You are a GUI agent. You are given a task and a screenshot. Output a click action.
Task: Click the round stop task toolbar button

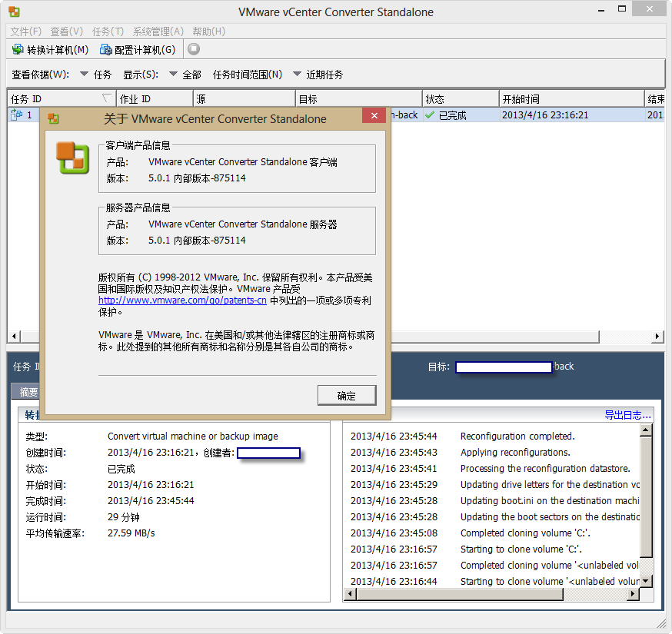click(194, 49)
